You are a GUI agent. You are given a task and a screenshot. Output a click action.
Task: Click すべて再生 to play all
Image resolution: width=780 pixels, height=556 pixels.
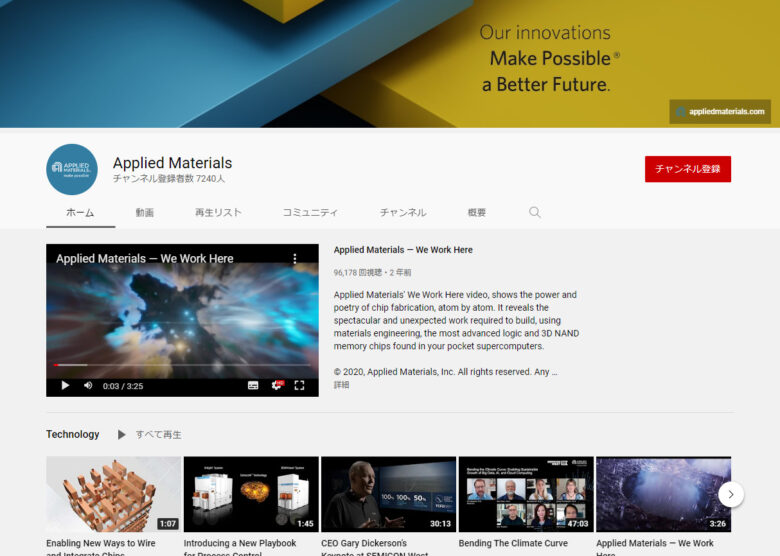(x=159, y=435)
